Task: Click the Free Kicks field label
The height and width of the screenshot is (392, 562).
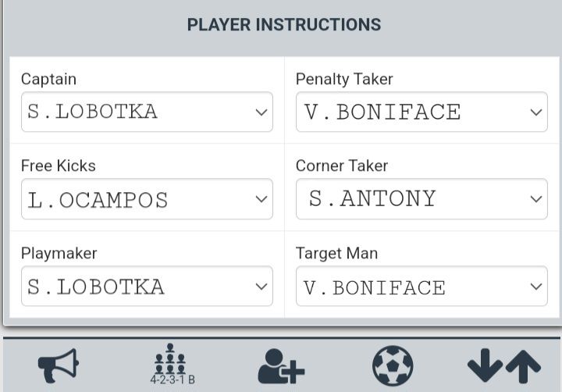Action: 59,166
